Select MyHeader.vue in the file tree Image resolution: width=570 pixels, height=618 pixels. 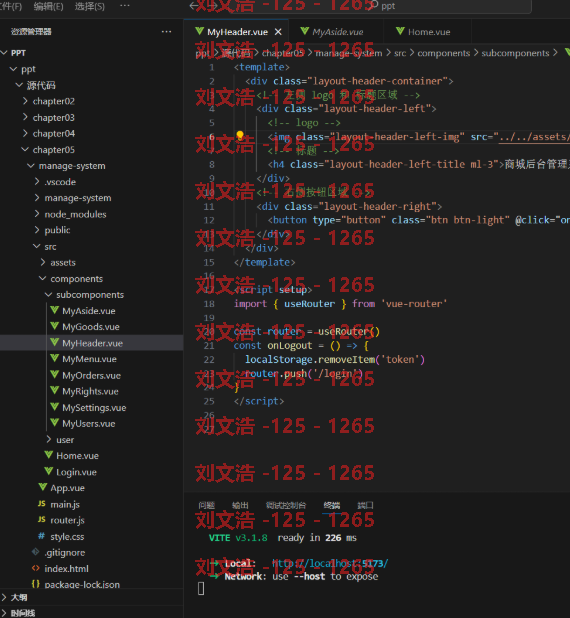point(91,343)
